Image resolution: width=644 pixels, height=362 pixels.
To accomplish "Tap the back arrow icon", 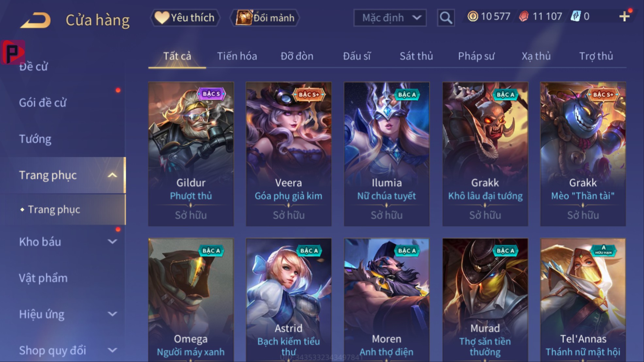I will (36, 20).
